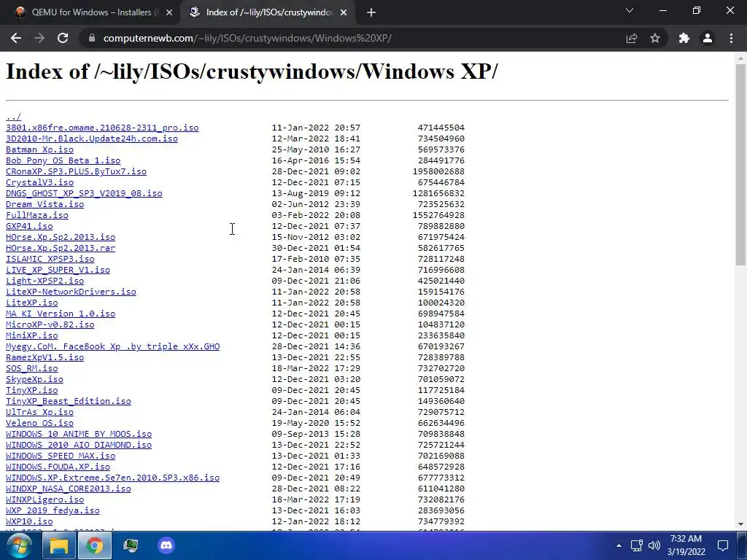The image size is (747, 560).
Task: Click MicroXP-v0.82.iso link
Action: [x=50, y=324]
